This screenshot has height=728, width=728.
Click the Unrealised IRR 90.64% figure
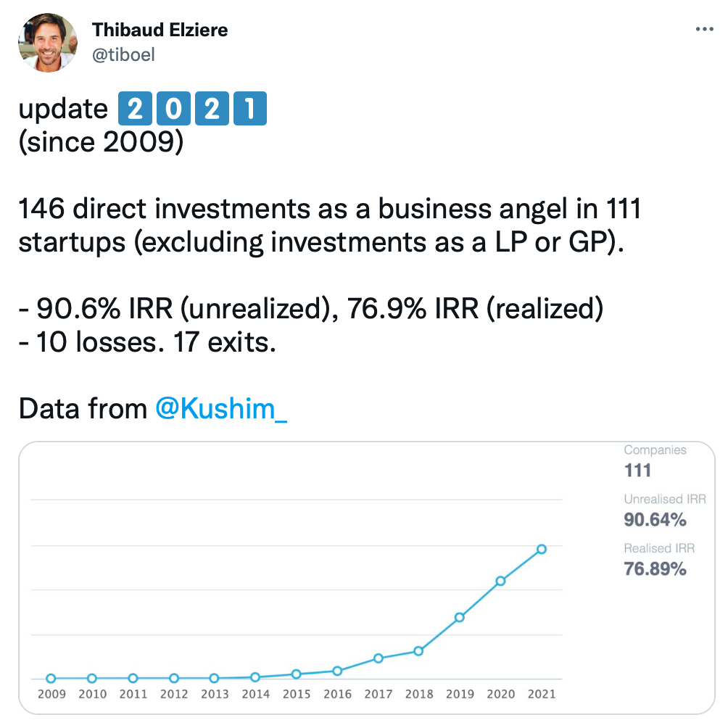tap(655, 520)
